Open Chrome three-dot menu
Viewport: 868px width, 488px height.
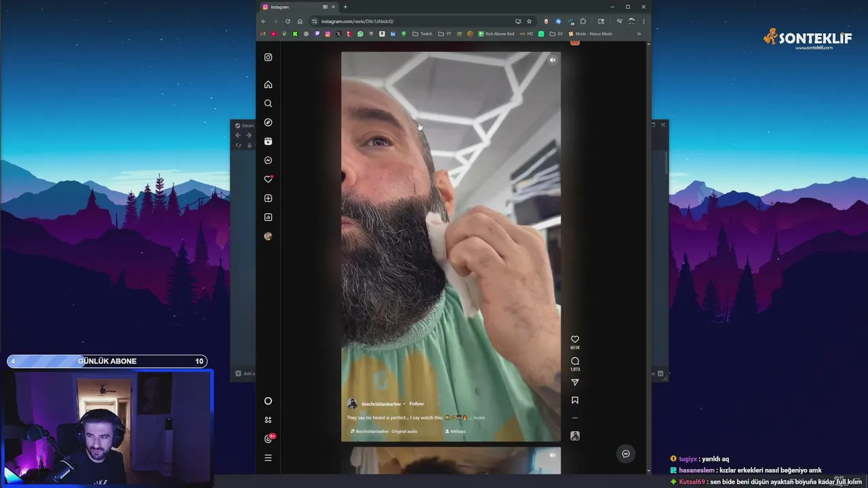(644, 21)
